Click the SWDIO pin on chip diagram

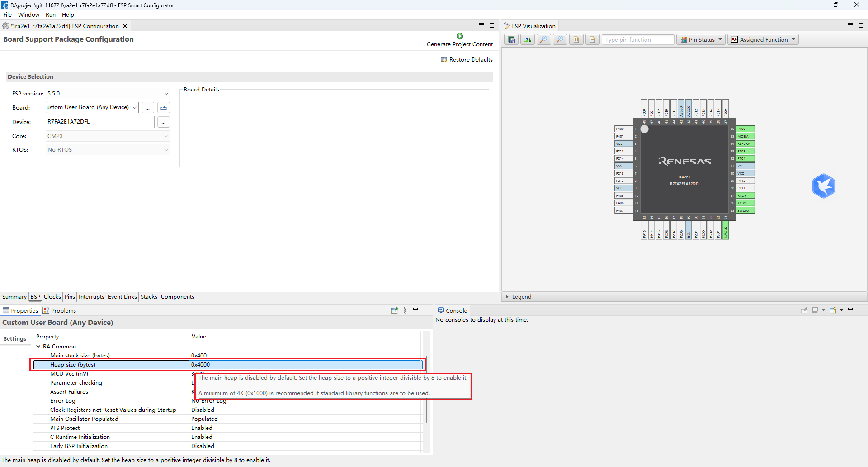(x=745, y=210)
